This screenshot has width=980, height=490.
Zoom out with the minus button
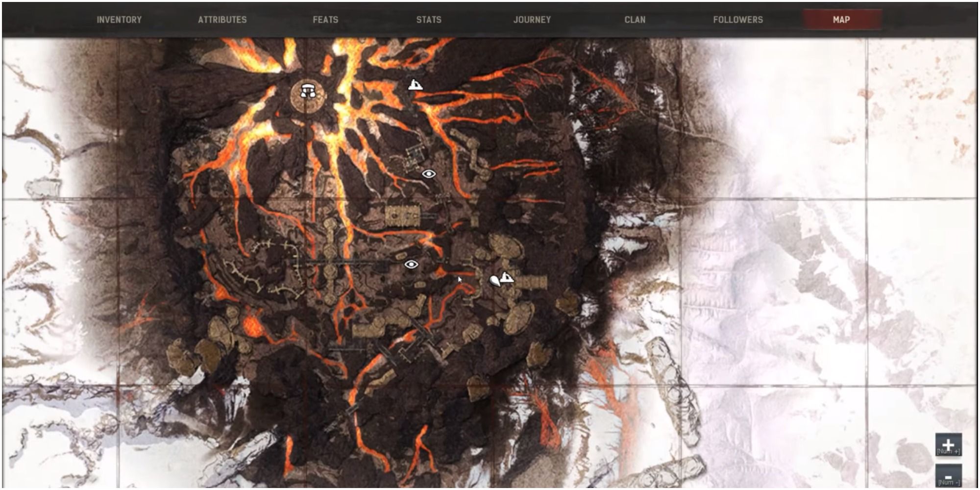click(x=949, y=476)
